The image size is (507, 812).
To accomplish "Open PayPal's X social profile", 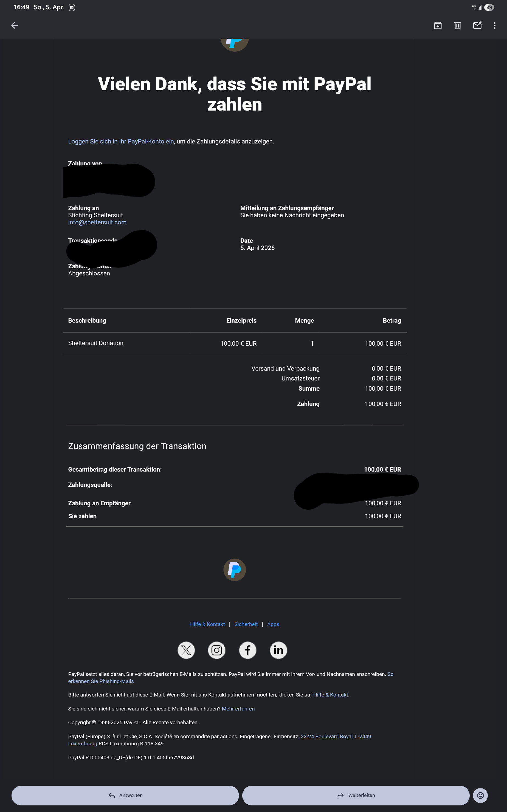I will [x=186, y=650].
